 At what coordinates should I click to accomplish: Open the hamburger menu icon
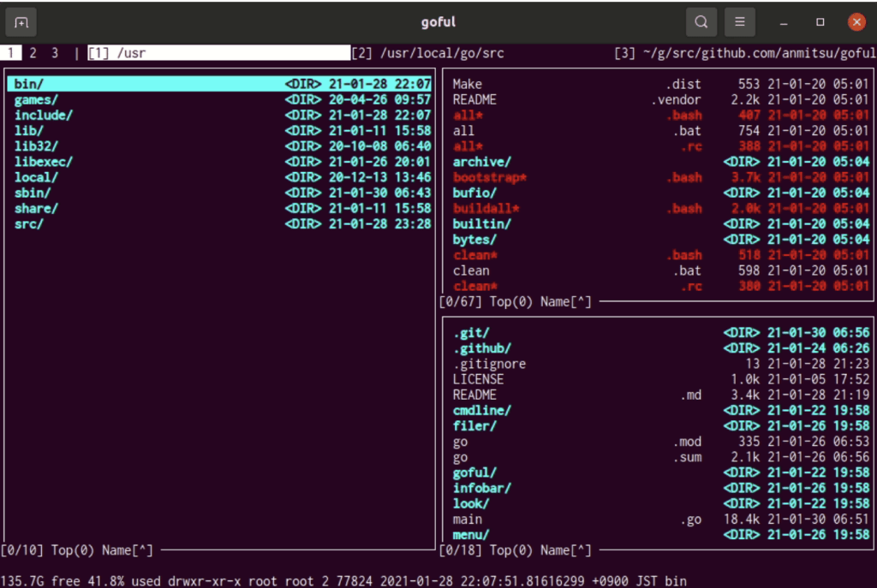[x=739, y=22]
